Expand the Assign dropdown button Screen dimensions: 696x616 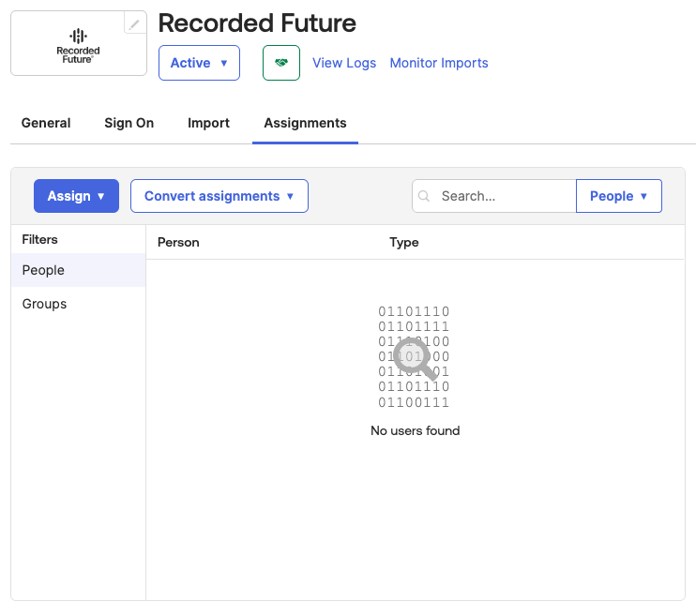(x=76, y=196)
